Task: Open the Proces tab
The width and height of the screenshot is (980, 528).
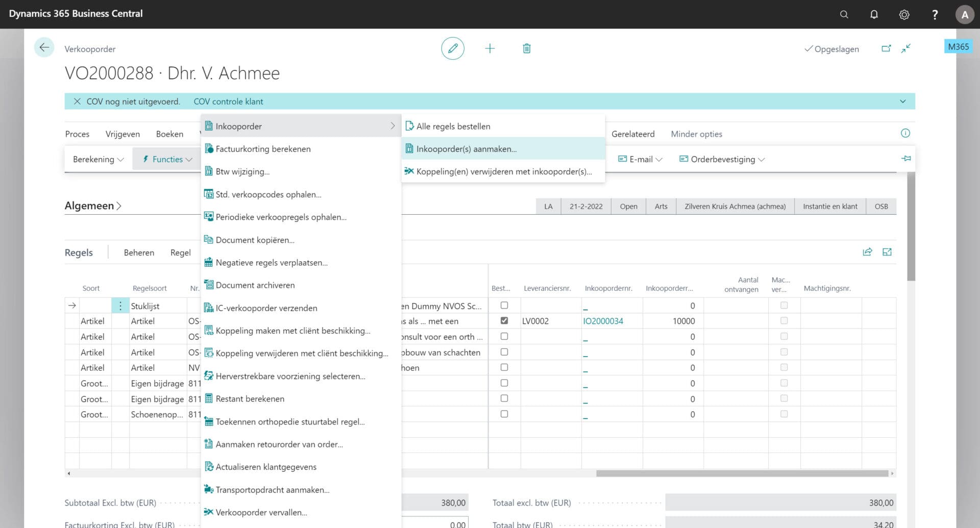Action: coord(77,134)
